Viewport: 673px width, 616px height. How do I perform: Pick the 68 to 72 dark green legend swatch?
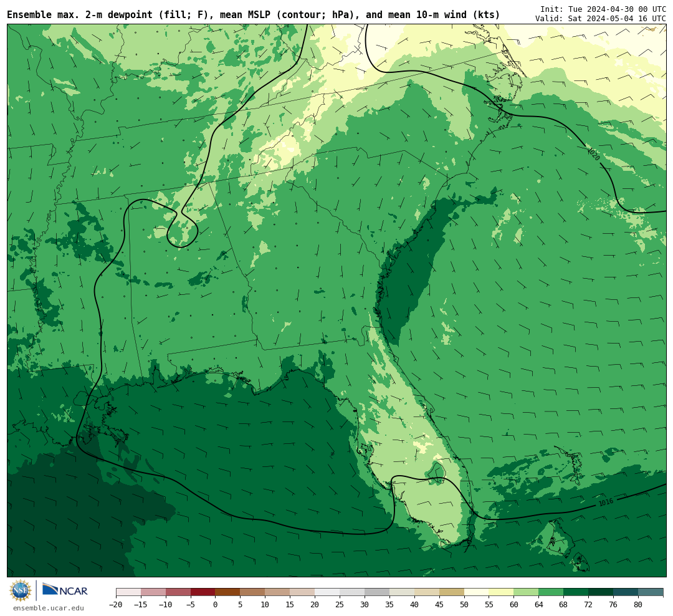576,592
